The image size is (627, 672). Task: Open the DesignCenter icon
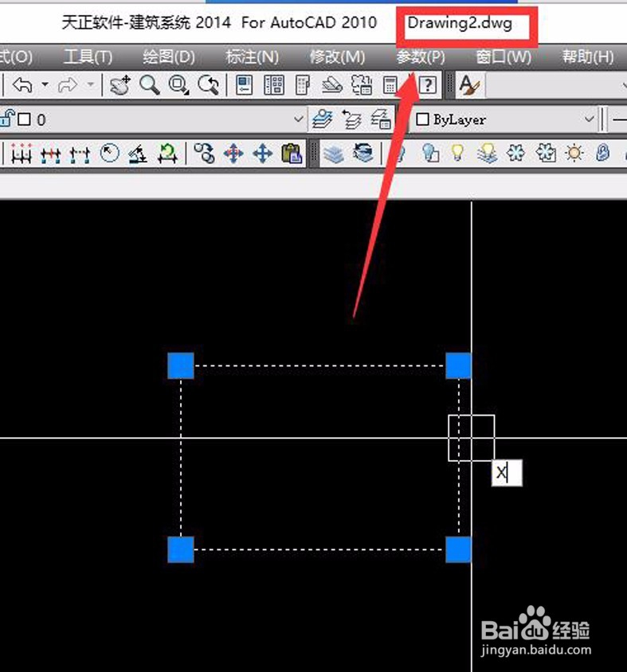(x=273, y=85)
